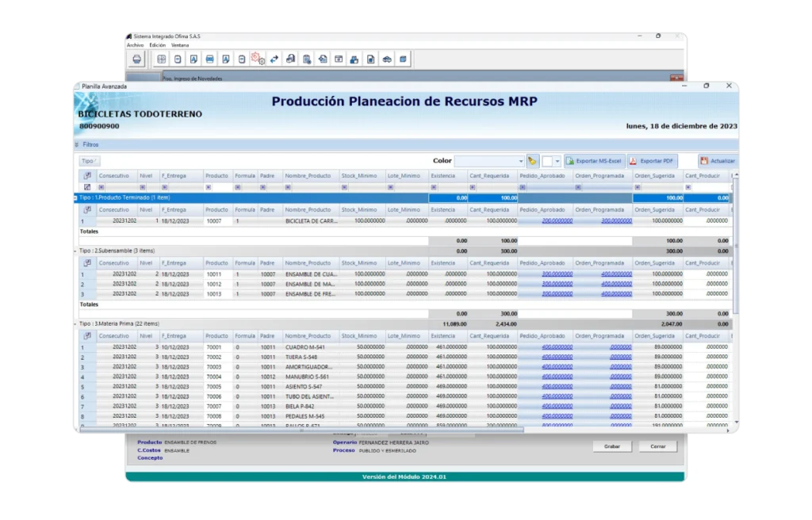Open the Edición menu
Viewport: 812px width, 520px height.
point(158,45)
